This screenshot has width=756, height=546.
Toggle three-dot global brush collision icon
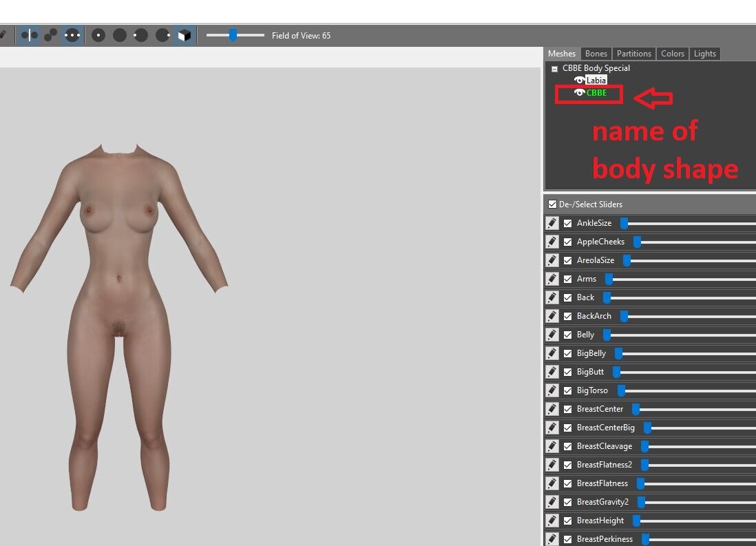tap(72, 35)
